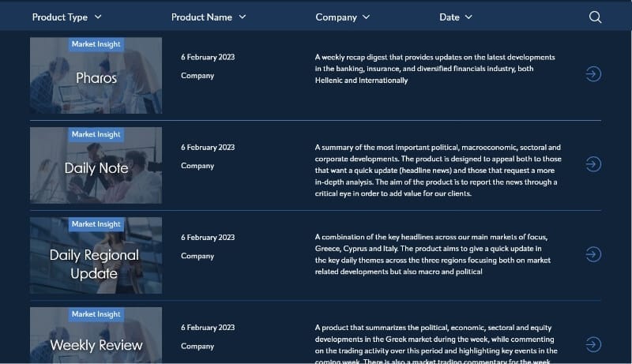
Task: Click Market Insight tag on Weekly Review
Action: (x=96, y=314)
